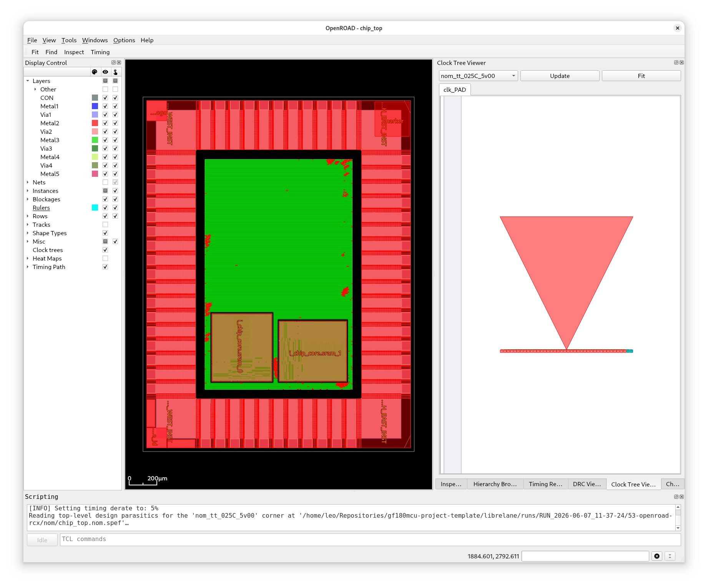Close the Clock Tree Viewer panel

point(682,63)
